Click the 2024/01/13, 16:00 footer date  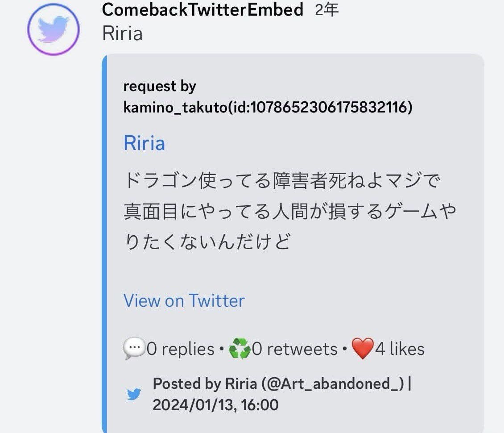(x=215, y=405)
